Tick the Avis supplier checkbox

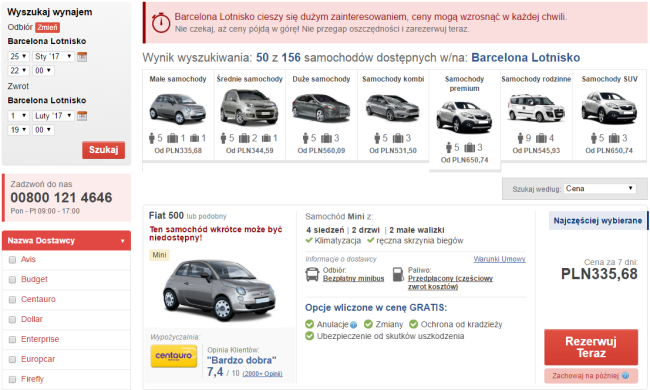[x=12, y=260]
